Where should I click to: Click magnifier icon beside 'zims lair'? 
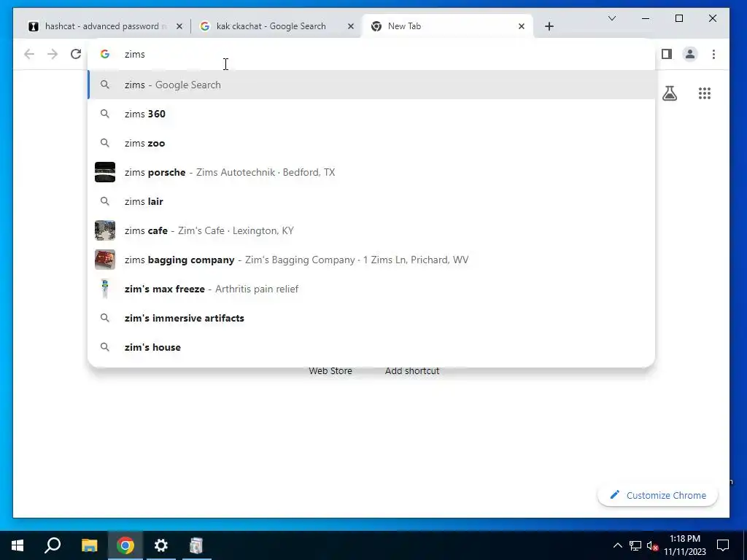tap(105, 201)
